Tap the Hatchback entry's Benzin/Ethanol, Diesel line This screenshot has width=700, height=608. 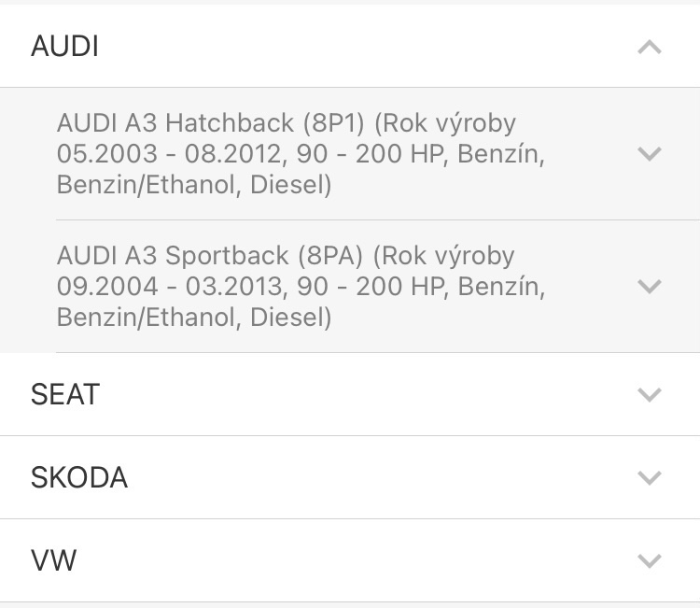(194, 185)
